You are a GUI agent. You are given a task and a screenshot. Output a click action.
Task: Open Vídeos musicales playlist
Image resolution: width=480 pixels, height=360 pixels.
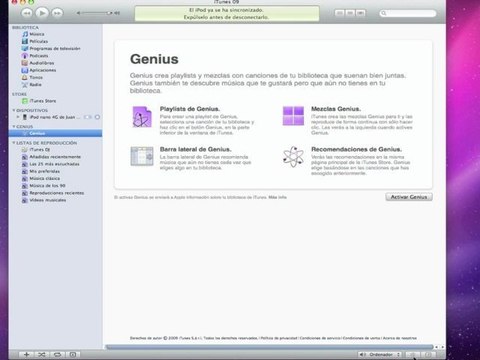(x=44, y=200)
